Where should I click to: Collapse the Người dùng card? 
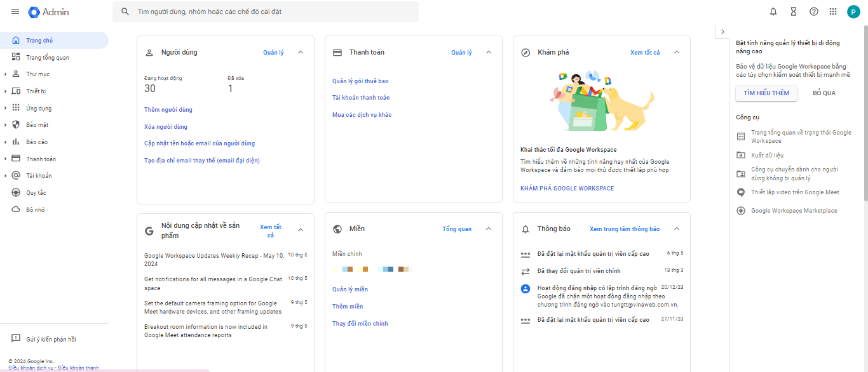301,53
